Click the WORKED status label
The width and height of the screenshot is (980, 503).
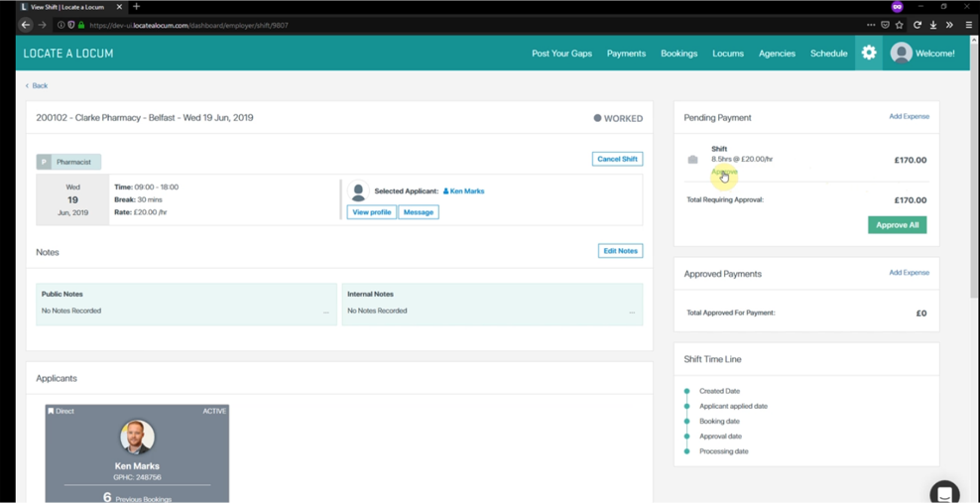click(618, 119)
